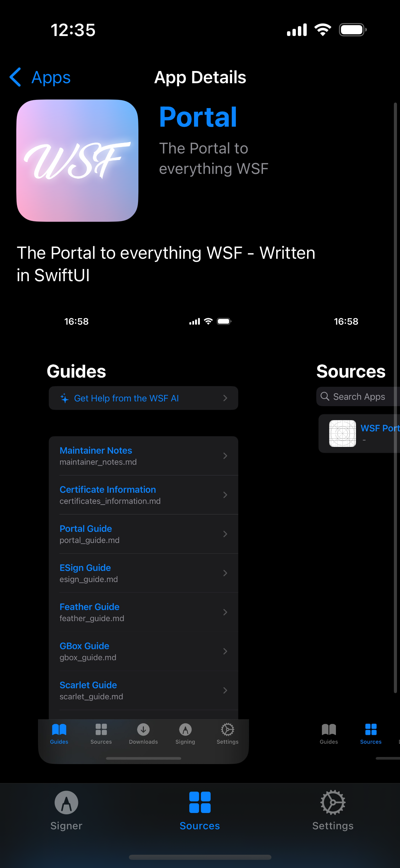
Task: Go back to the Apps list
Action: (x=40, y=77)
